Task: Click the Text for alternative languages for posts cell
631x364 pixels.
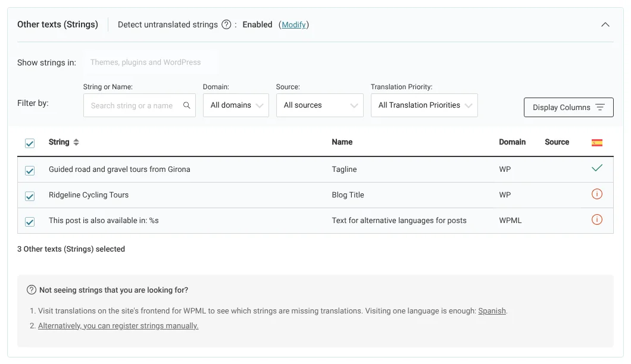Action: coord(399,221)
